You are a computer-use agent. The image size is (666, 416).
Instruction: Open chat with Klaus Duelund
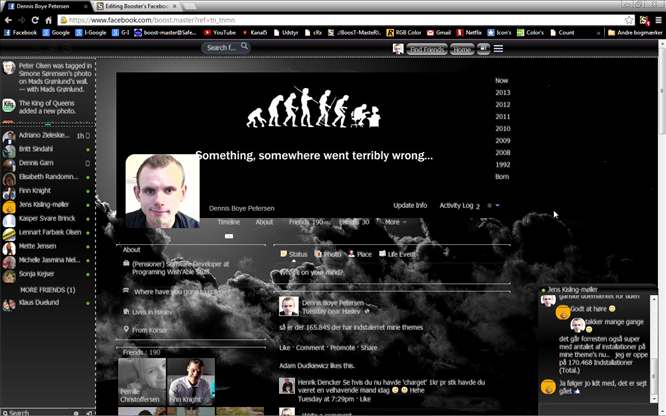pyautogui.click(x=46, y=303)
